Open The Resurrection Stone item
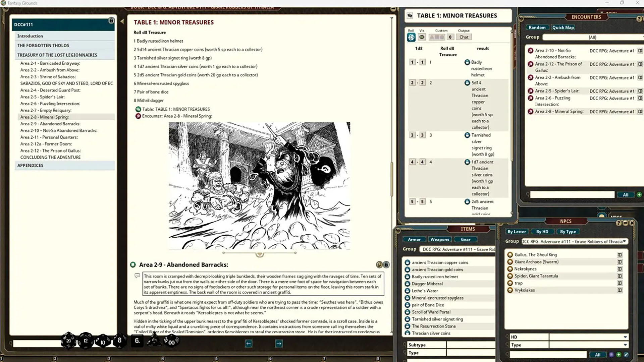Viewport: 644px width, 362px height. pyautogui.click(x=434, y=326)
